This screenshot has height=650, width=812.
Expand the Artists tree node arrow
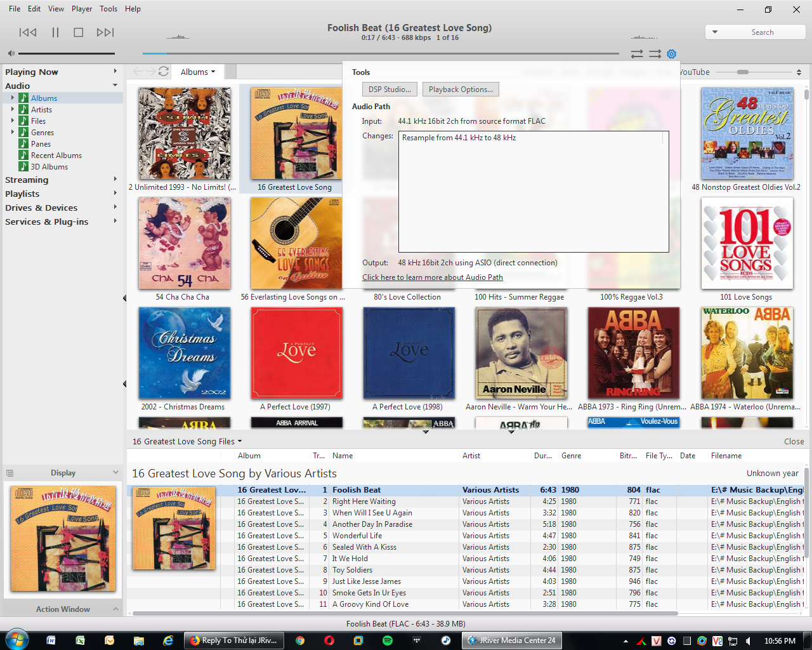pyautogui.click(x=13, y=109)
